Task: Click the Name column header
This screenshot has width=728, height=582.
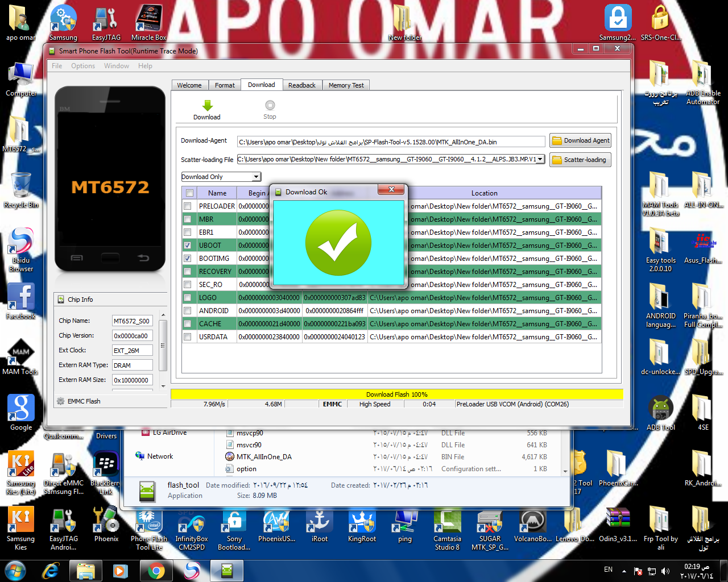Action: 217,193
